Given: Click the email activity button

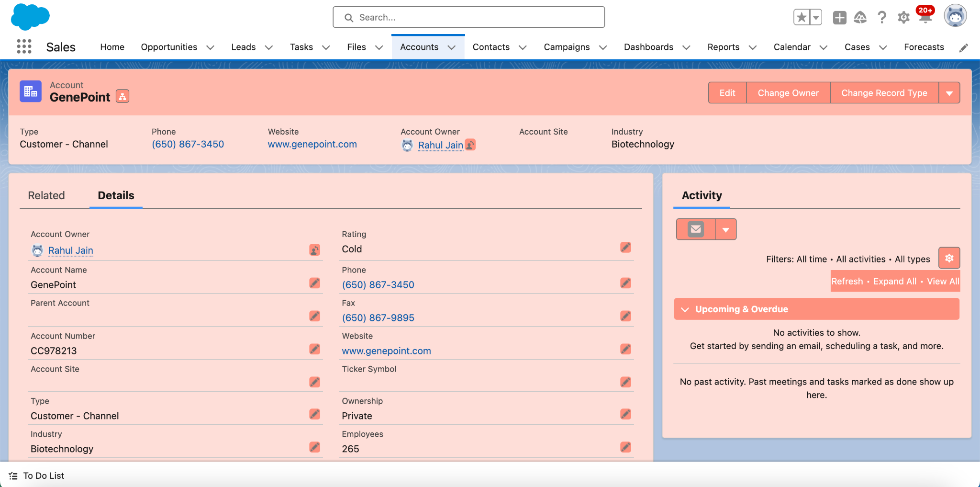Looking at the screenshot, I should coord(696,229).
